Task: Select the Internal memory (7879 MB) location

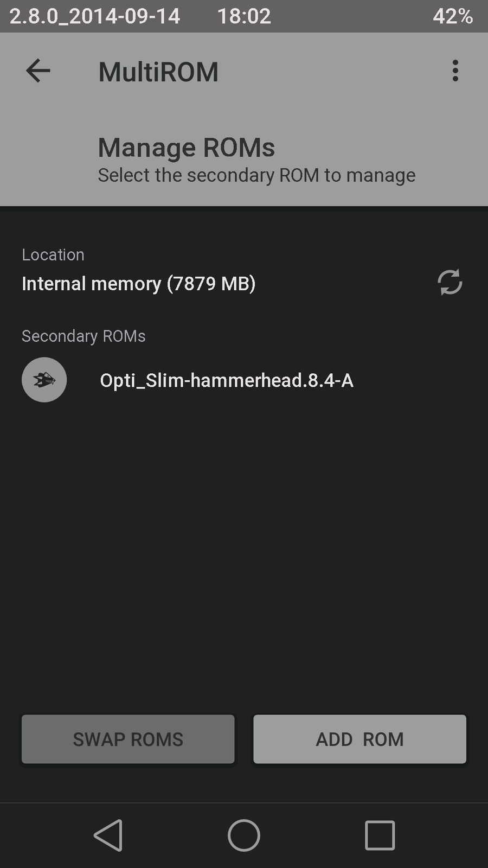Action: (138, 284)
